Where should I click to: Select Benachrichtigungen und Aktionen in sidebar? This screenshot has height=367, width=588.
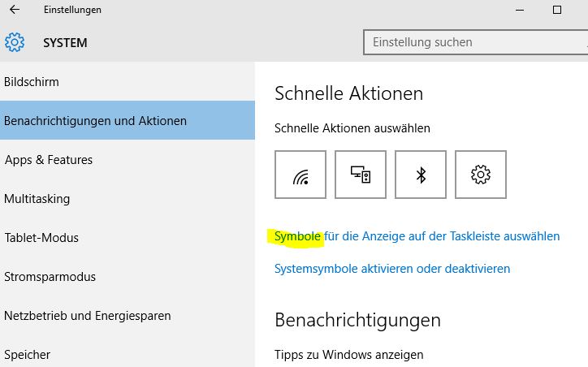pyautogui.click(x=128, y=120)
